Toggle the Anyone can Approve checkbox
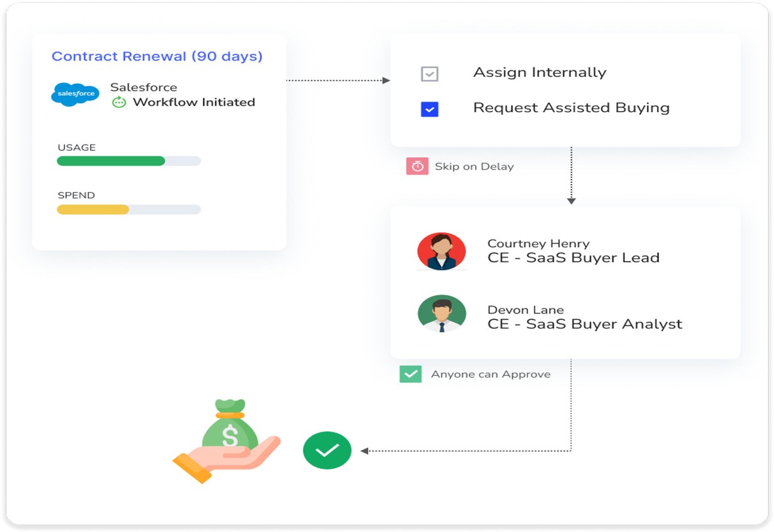 [410, 374]
